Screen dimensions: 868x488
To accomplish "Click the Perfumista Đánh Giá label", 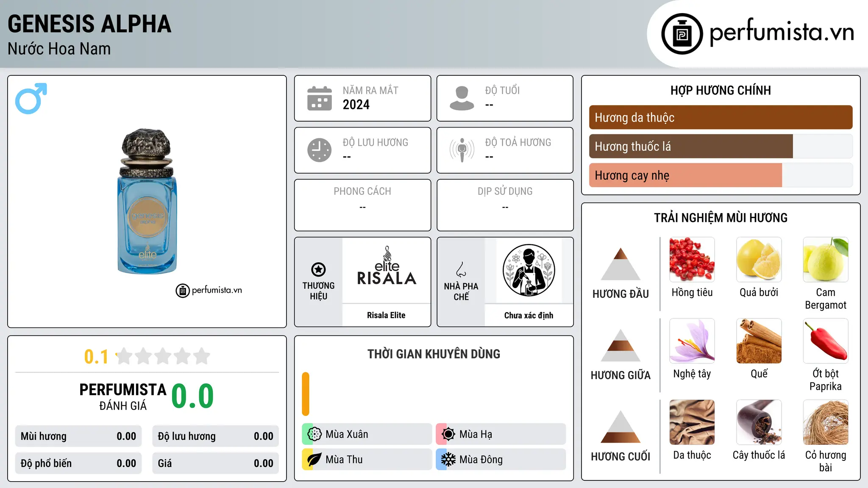I will point(123,397).
